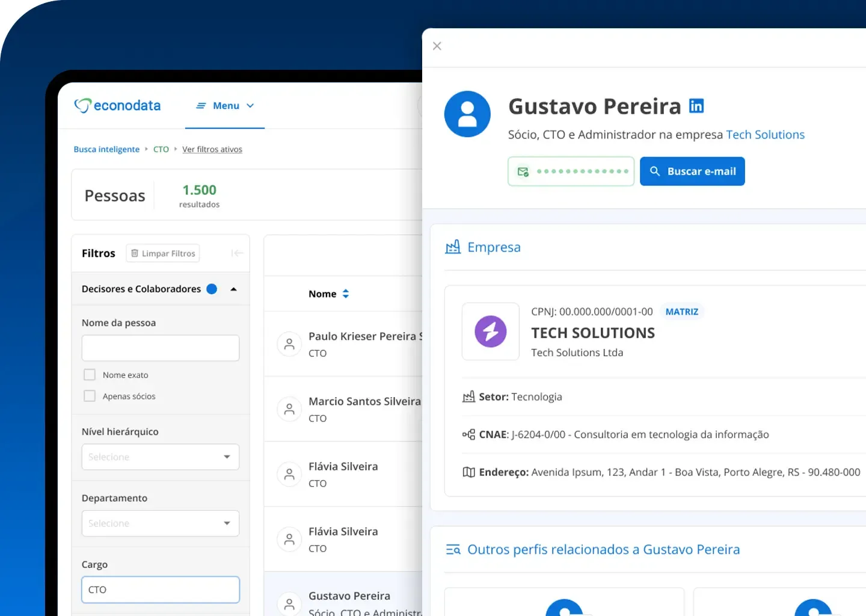The image size is (866, 616).
Task: Click the masked email field icon
Action: click(523, 172)
